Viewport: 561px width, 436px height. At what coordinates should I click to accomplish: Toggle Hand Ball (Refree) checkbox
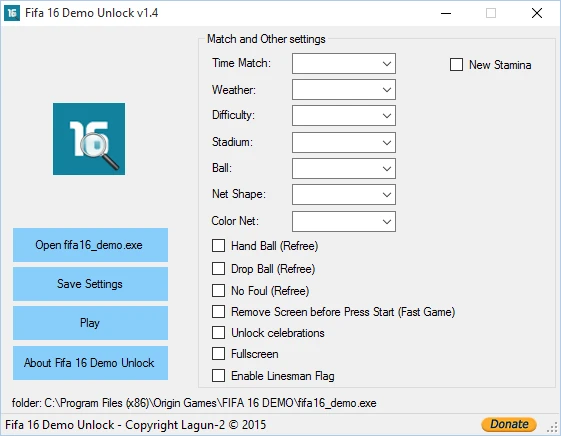coord(218,246)
